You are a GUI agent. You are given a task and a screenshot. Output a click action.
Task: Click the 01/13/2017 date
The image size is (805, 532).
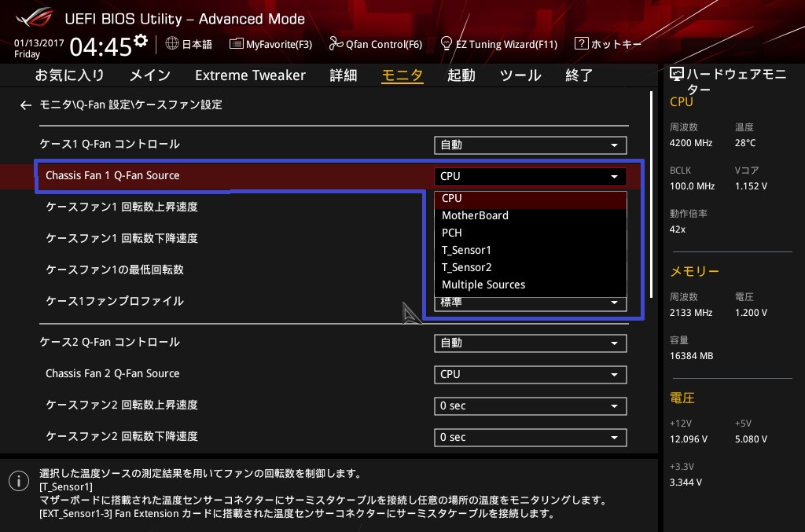point(39,43)
